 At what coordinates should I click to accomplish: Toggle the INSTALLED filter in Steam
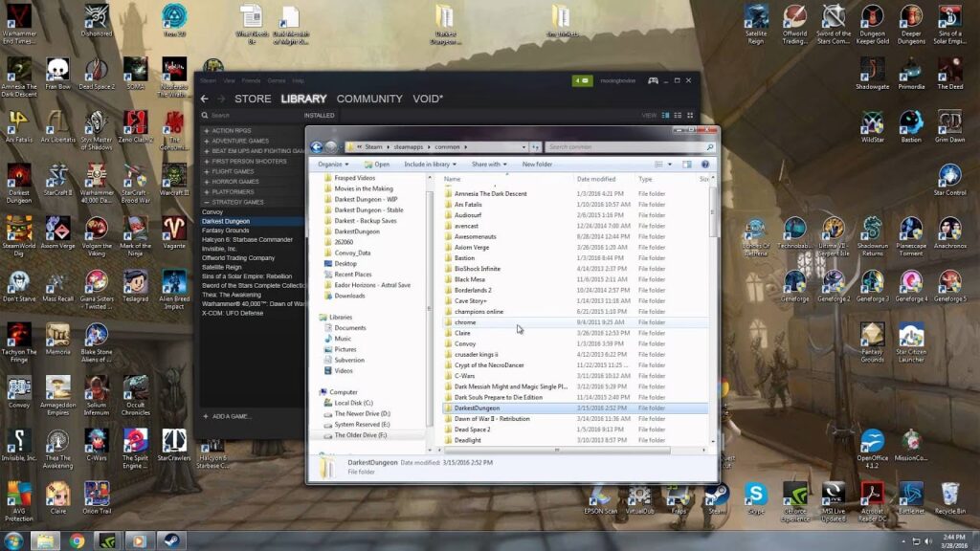[319, 116]
